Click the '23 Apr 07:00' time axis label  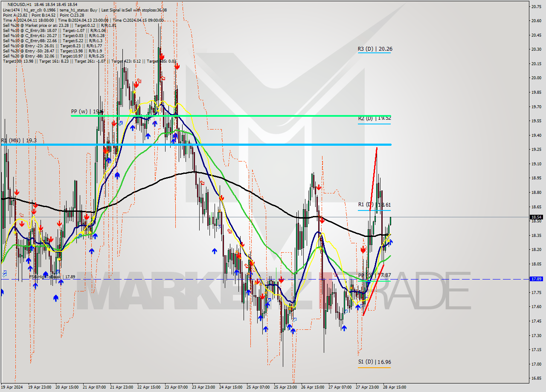pyautogui.click(x=176, y=387)
